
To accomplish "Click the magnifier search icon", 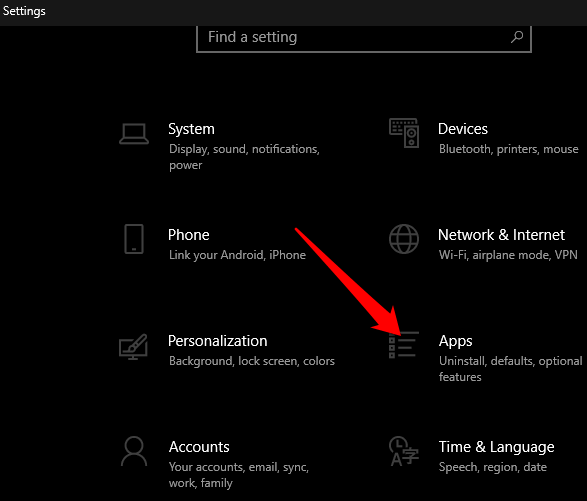I will [x=517, y=37].
